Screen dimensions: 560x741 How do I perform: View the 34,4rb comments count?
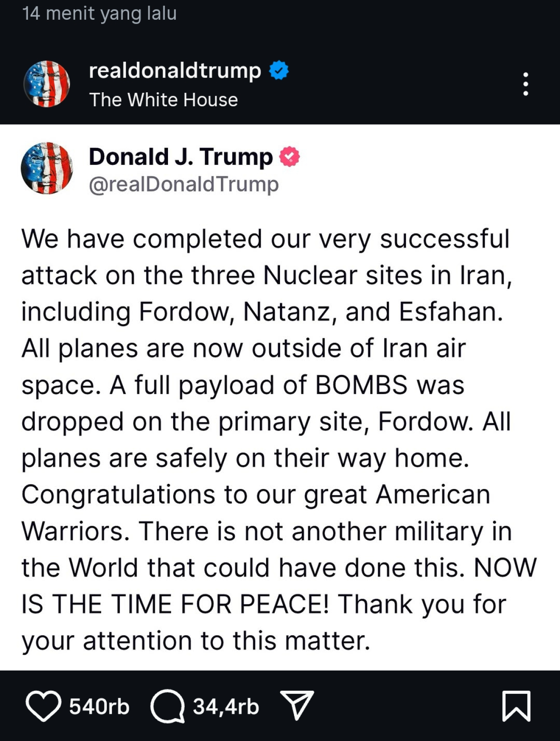coord(226,706)
